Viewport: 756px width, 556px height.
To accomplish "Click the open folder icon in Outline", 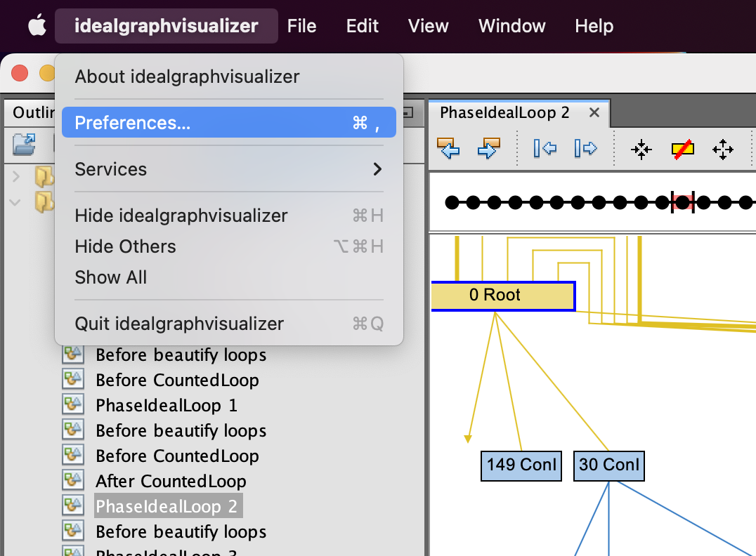I will pyautogui.click(x=25, y=145).
